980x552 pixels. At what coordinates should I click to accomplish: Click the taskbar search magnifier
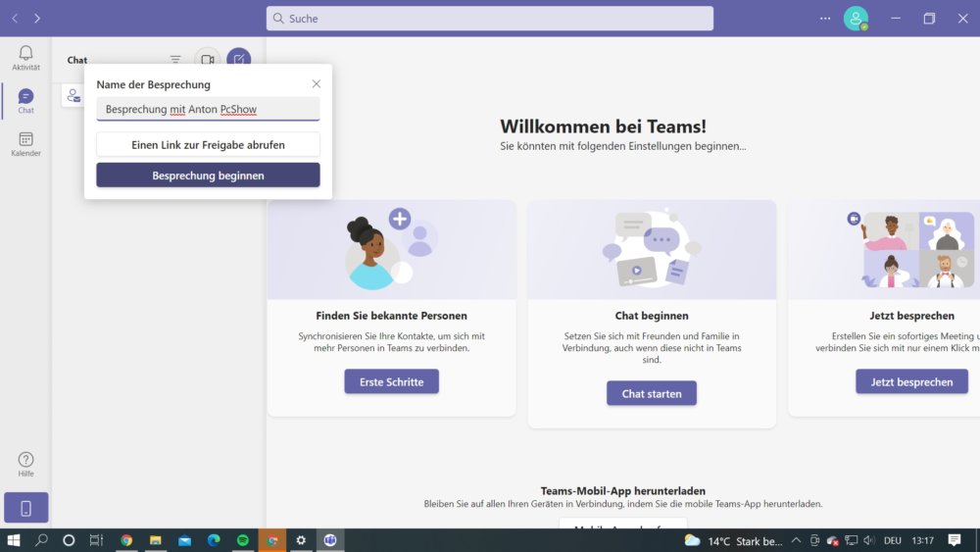[41, 540]
